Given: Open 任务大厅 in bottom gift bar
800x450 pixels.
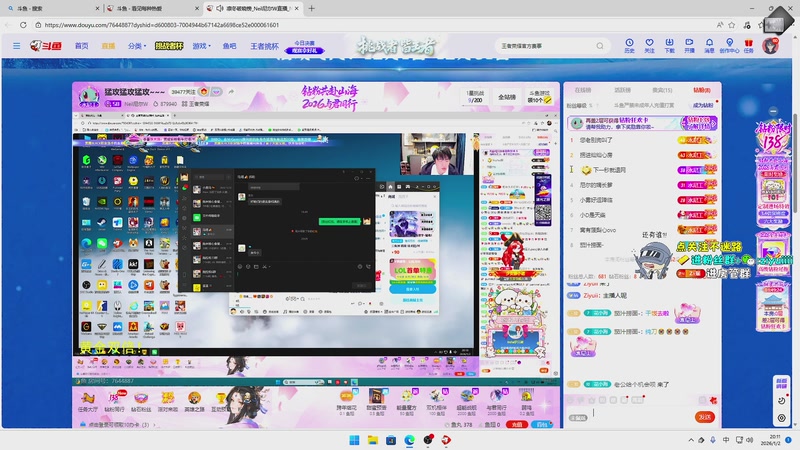Looking at the screenshot, I should [88, 402].
